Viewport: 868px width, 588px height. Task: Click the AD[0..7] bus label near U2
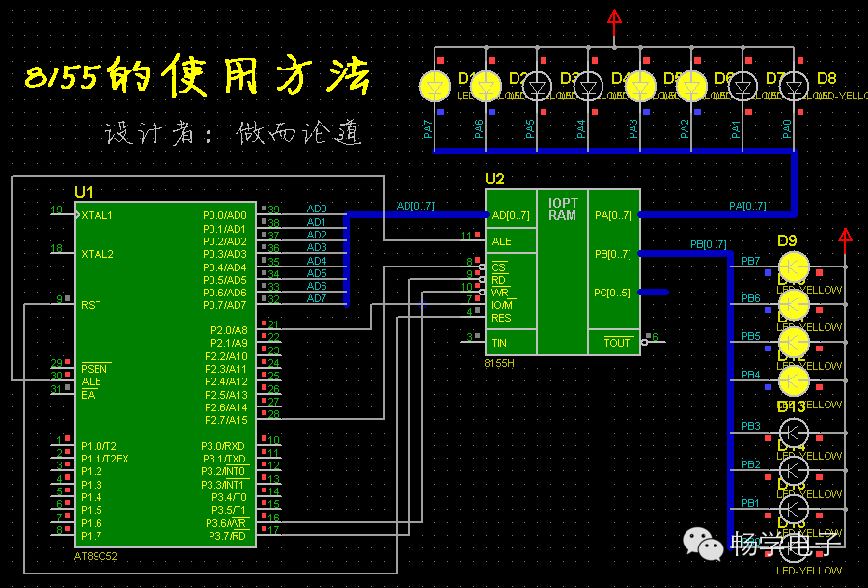pos(415,206)
